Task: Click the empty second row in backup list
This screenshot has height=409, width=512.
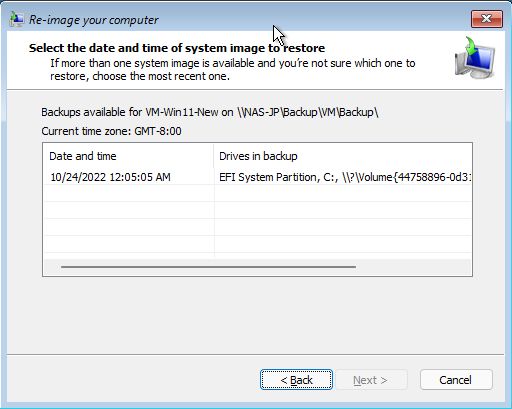Action: click(257, 193)
